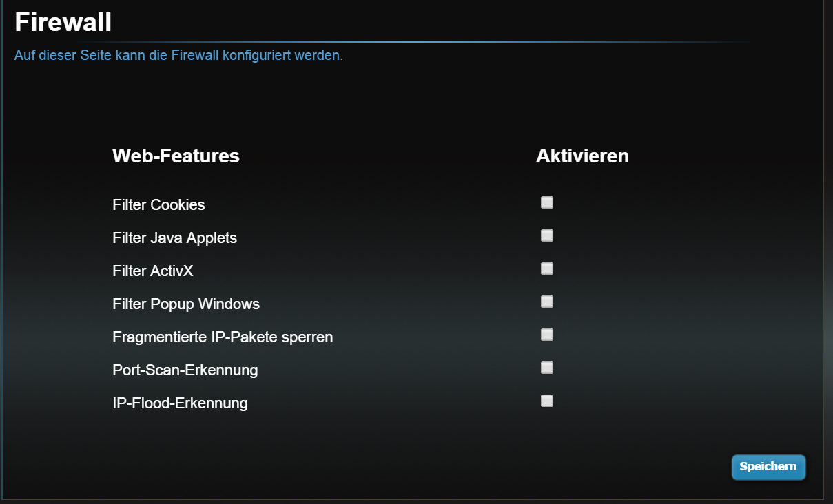Click the Filter Java Applets label text
833x504 pixels.
174,238
